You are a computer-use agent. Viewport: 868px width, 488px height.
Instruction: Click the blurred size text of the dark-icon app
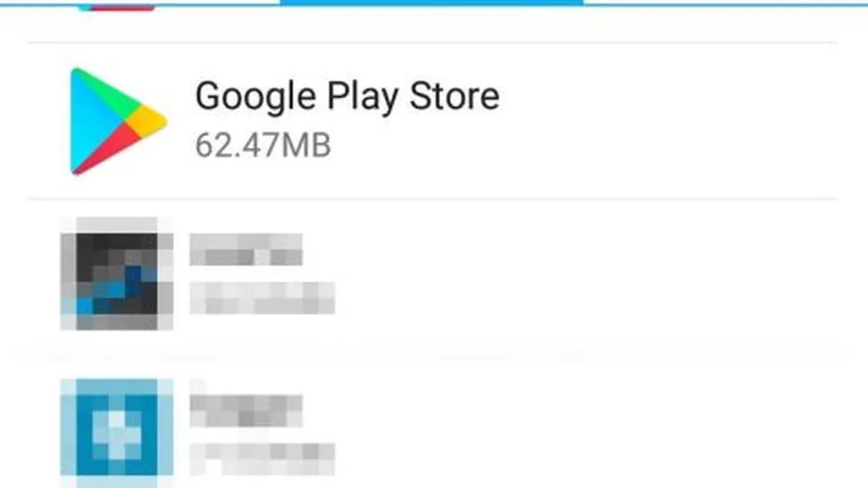pyautogui.click(x=262, y=299)
